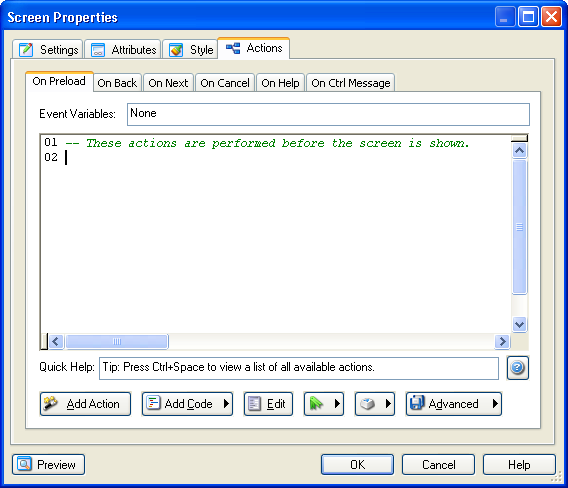Image resolution: width=568 pixels, height=488 pixels.
Task: Select the On Next event tab
Action: coord(168,83)
